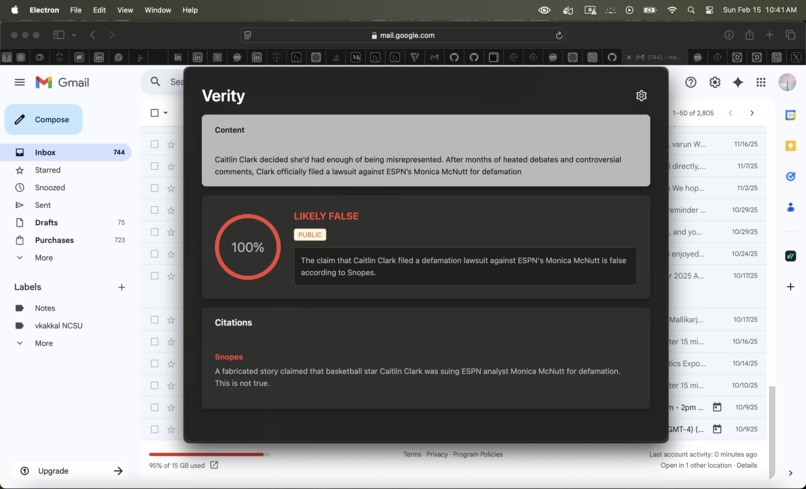This screenshot has height=489, width=806.
Task: Open Gemini sparkle icon in Gmail
Action: point(738,82)
